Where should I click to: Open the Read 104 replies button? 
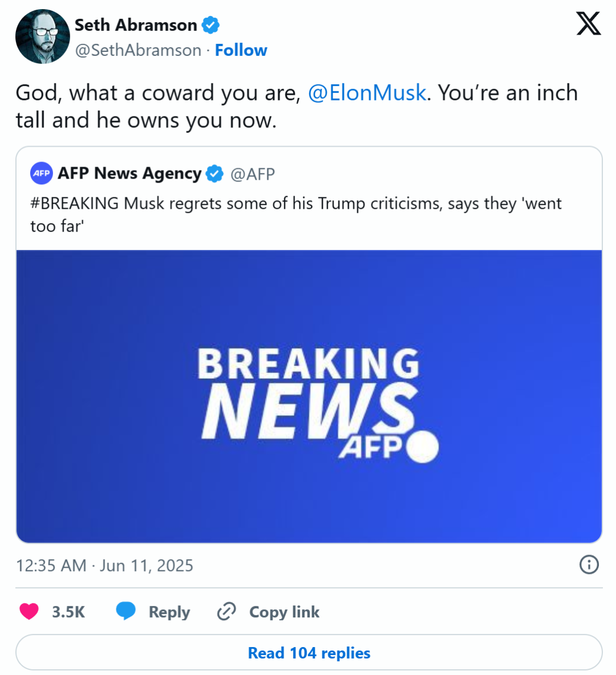(309, 653)
